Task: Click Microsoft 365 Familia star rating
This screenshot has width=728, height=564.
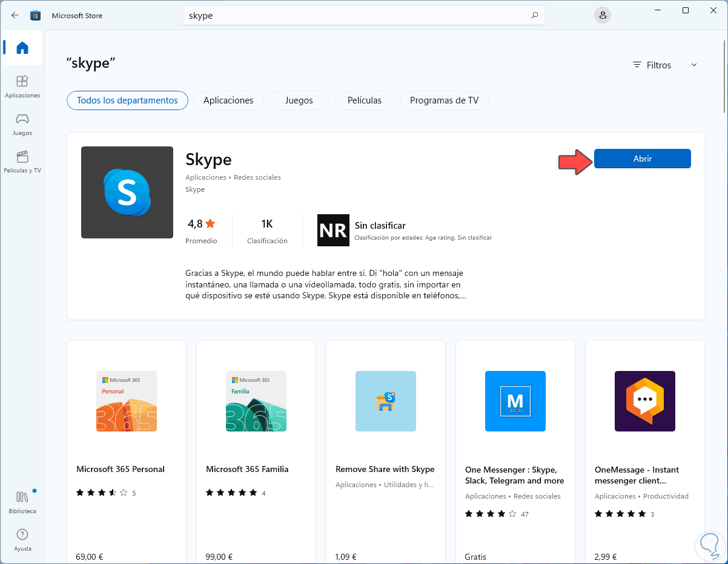Action: (x=236, y=493)
